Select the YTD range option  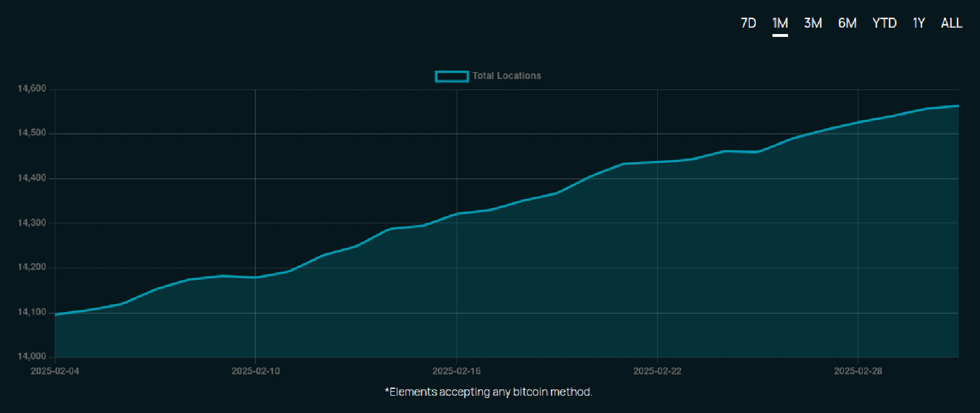884,23
